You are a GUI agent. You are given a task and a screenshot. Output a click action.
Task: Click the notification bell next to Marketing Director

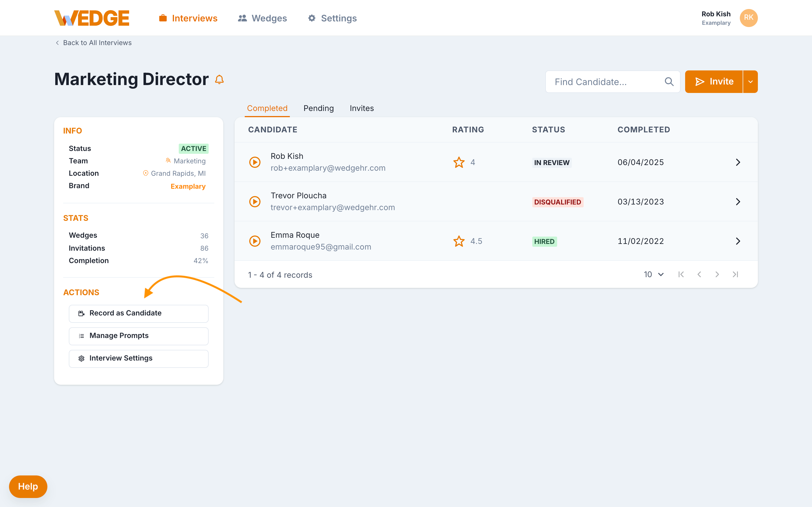point(219,80)
